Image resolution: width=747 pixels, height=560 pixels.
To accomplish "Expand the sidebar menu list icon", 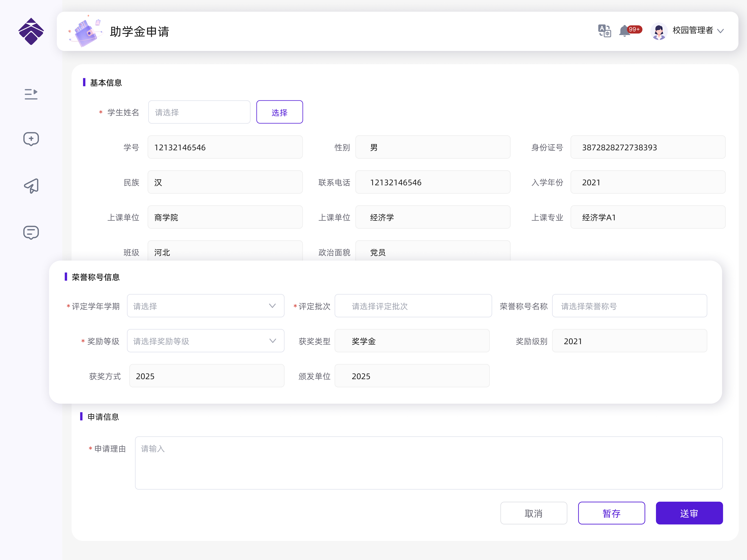I will point(31,94).
